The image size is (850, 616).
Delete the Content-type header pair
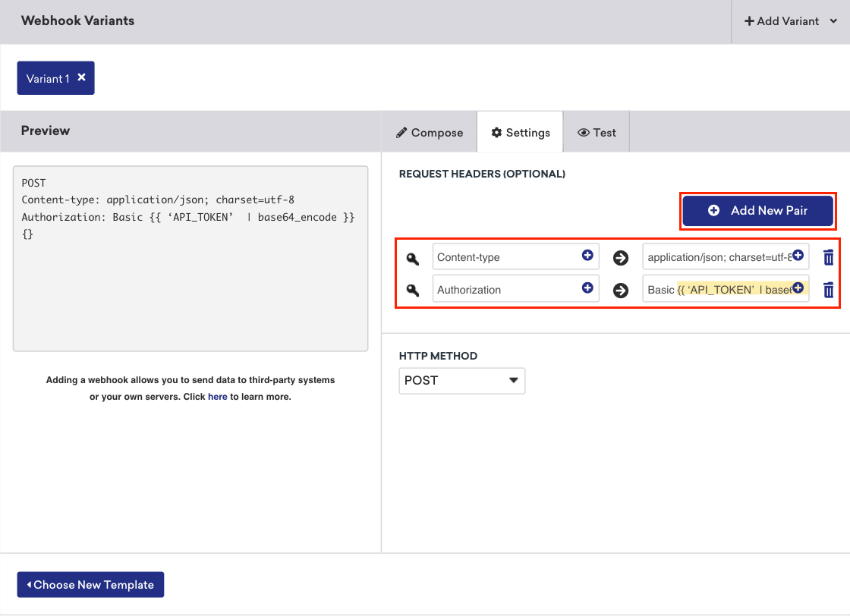(x=829, y=258)
